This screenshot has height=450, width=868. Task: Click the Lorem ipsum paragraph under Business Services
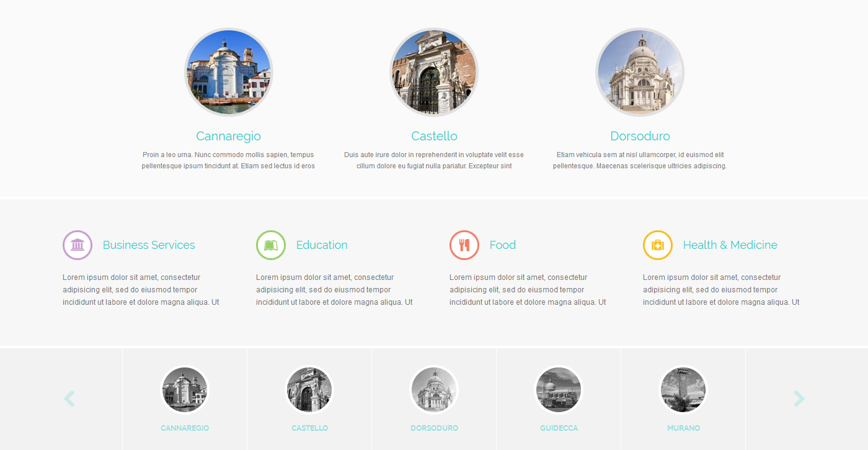click(x=141, y=290)
